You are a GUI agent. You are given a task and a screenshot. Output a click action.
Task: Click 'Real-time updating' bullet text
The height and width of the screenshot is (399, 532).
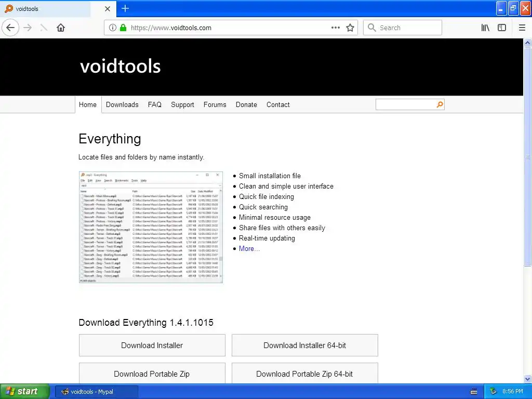[267, 238]
